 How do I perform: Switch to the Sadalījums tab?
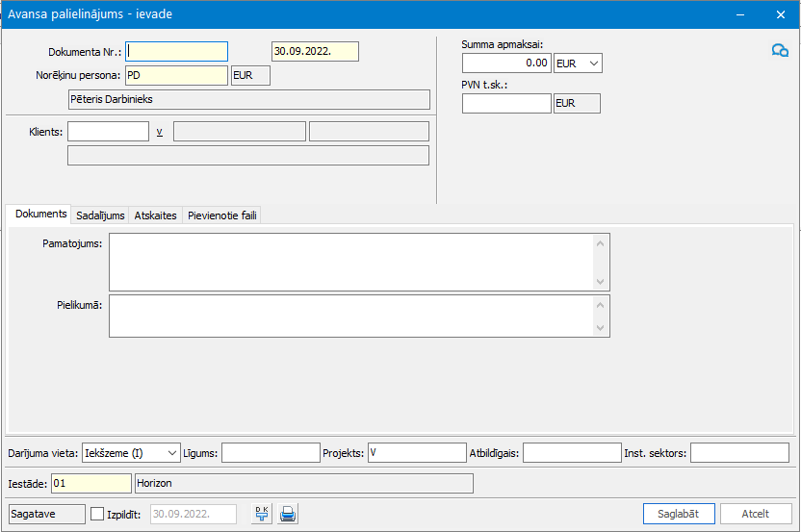[100, 215]
